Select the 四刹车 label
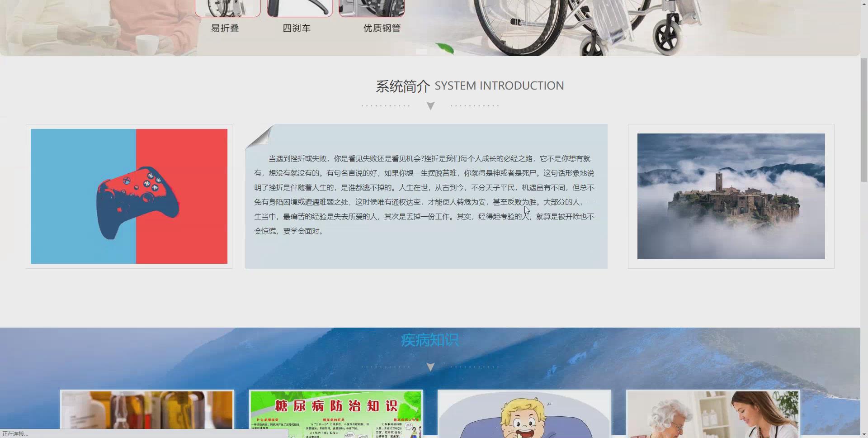 (x=297, y=28)
